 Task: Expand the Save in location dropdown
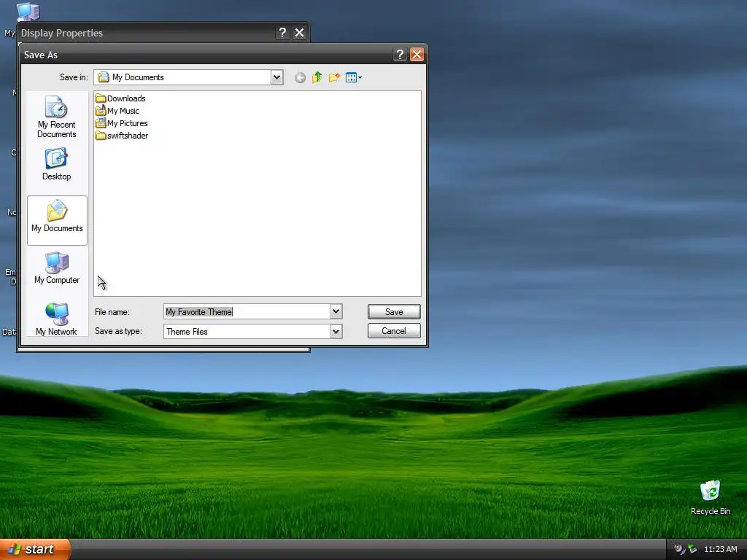[276, 77]
